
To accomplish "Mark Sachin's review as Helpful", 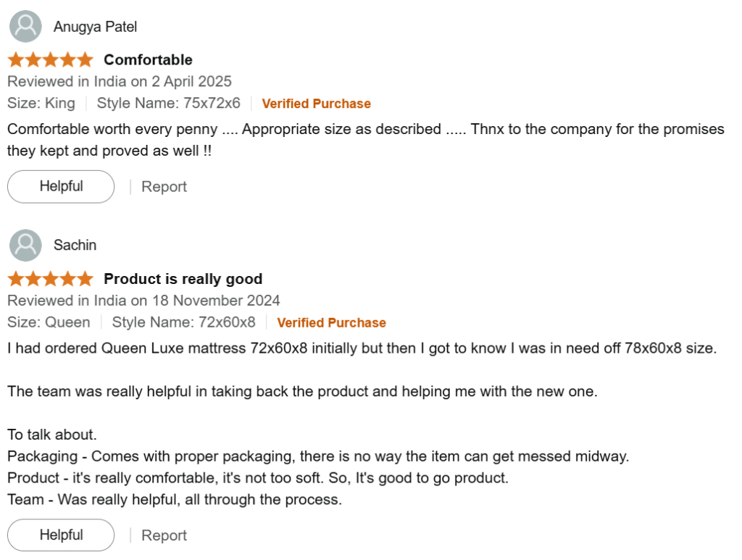I will (x=61, y=535).
